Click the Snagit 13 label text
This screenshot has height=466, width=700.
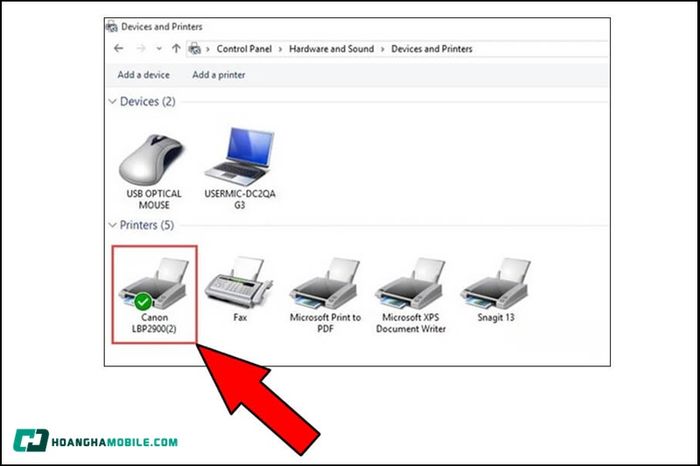tap(496, 317)
